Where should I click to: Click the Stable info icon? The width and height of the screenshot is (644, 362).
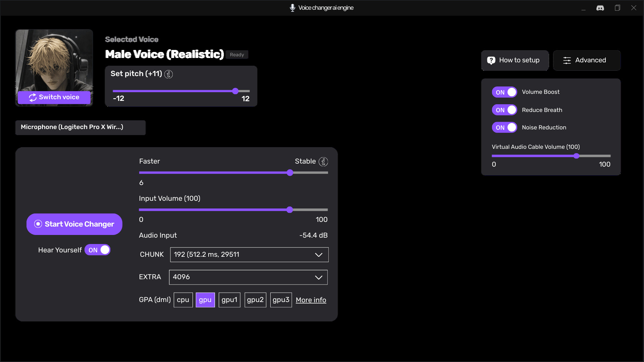(323, 162)
